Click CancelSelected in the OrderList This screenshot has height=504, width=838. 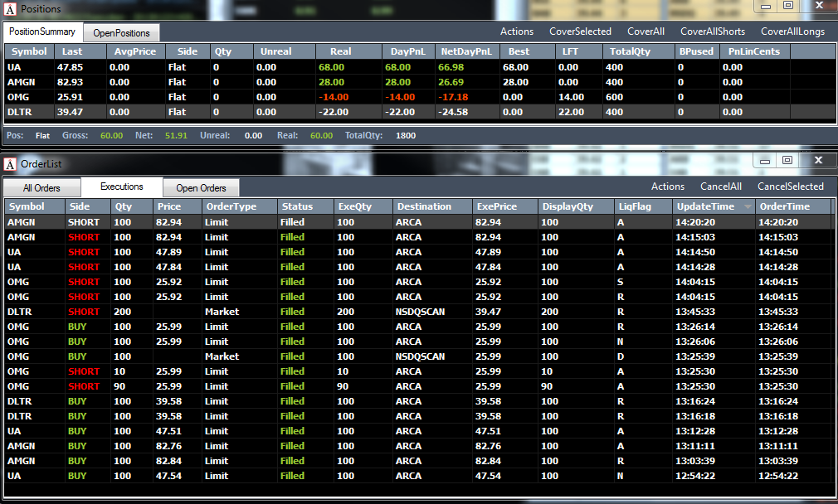pyautogui.click(x=791, y=187)
